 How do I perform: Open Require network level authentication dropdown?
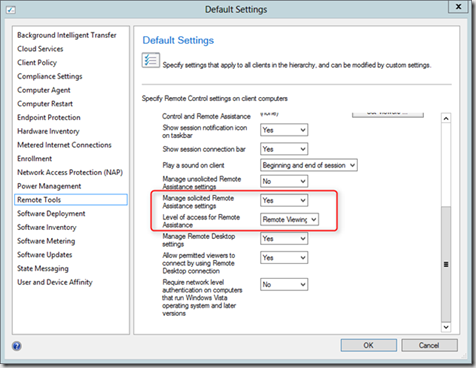pyautogui.click(x=284, y=285)
